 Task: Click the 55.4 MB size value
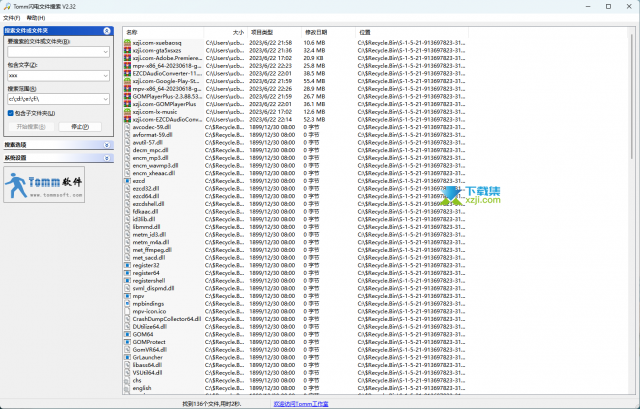[x=314, y=81]
